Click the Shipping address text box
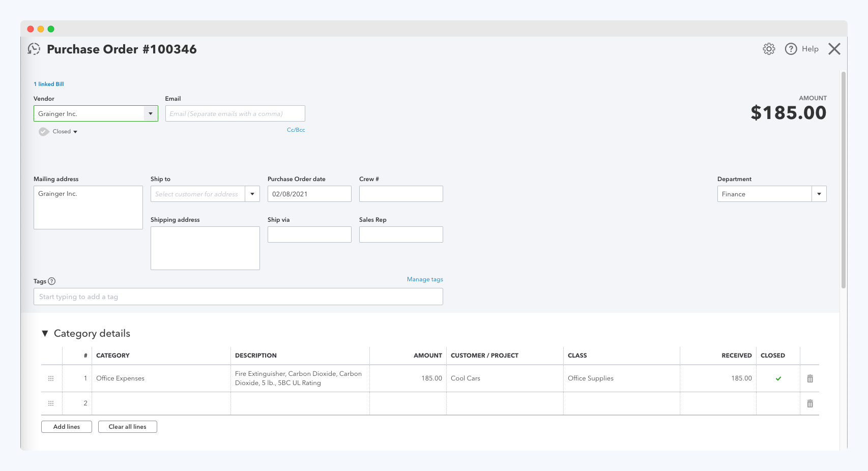Viewport: 868px width, 471px height. pyautogui.click(x=205, y=248)
